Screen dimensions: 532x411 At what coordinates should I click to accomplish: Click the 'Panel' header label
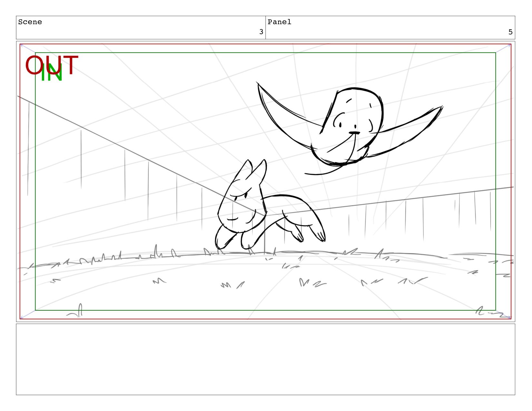coord(279,22)
